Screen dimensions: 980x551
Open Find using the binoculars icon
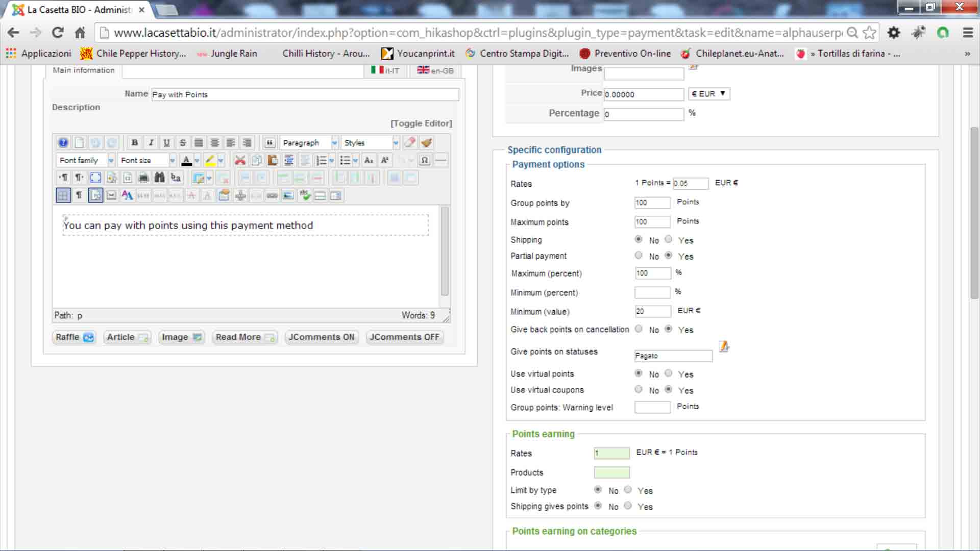(159, 178)
